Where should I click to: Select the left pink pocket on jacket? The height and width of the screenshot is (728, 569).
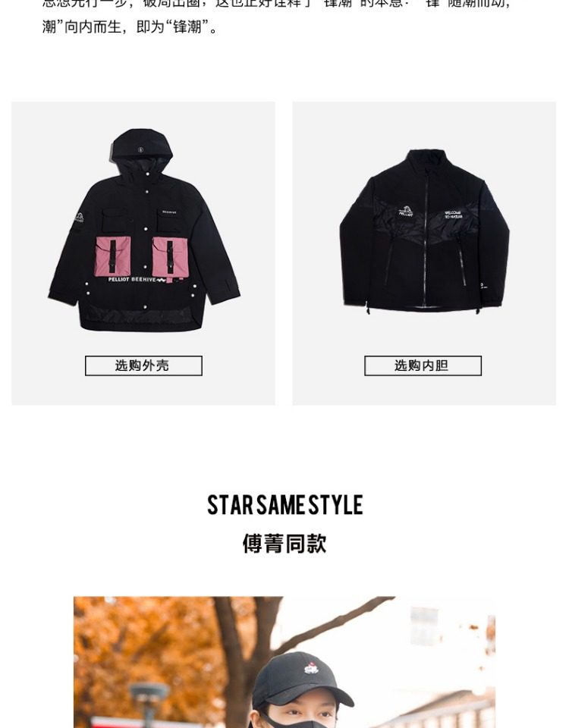tap(113, 256)
